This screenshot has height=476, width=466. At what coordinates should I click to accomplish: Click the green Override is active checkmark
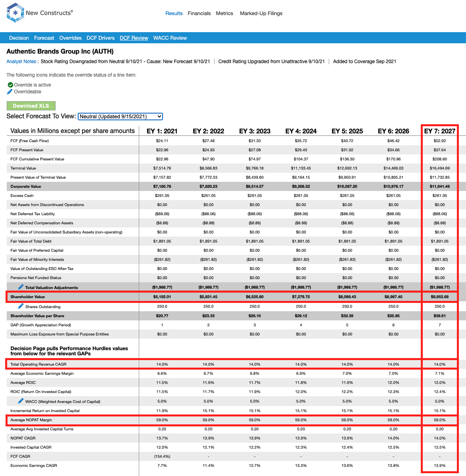(x=10, y=85)
